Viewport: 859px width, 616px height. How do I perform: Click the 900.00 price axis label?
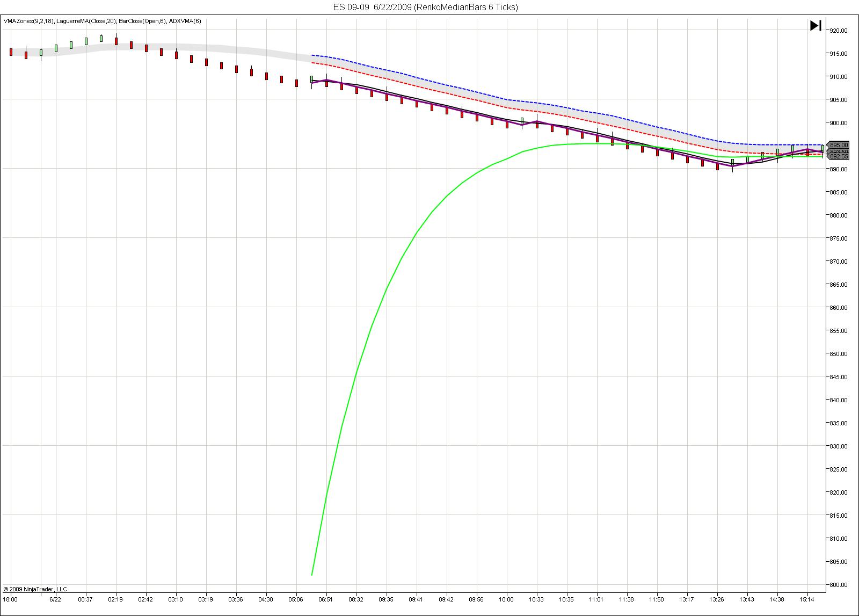click(839, 123)
